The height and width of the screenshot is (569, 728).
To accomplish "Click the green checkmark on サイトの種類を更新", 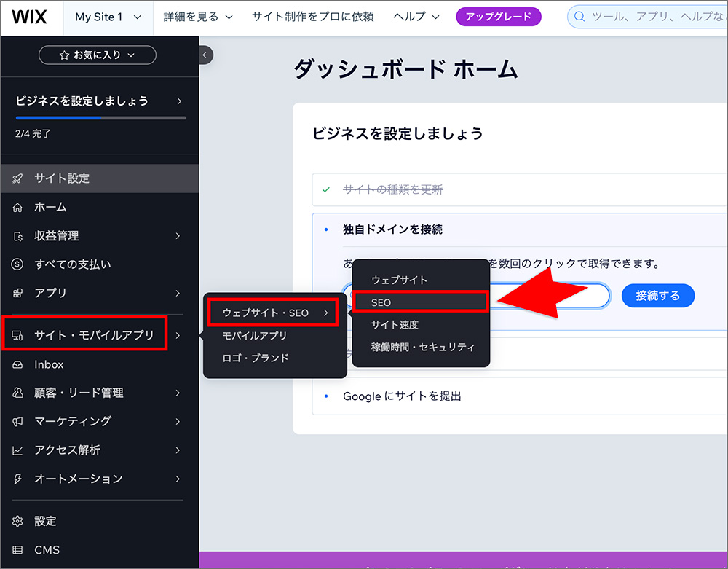I will (x=326, y=189).
